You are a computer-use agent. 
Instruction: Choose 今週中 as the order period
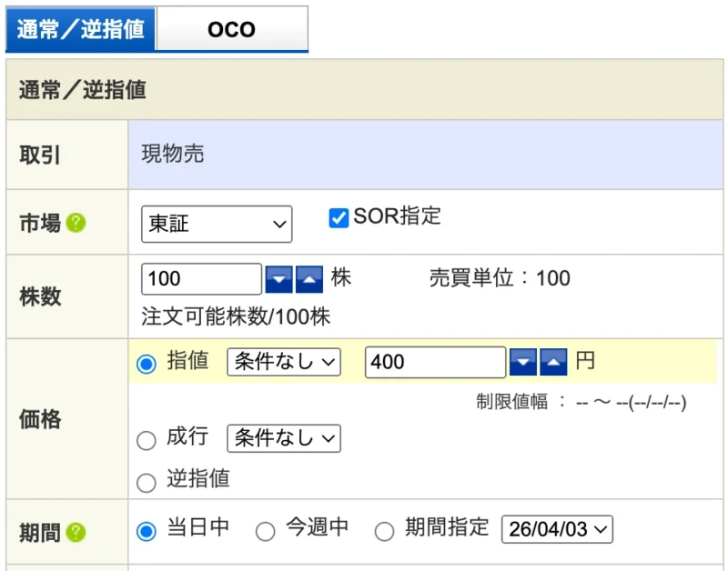266,530
